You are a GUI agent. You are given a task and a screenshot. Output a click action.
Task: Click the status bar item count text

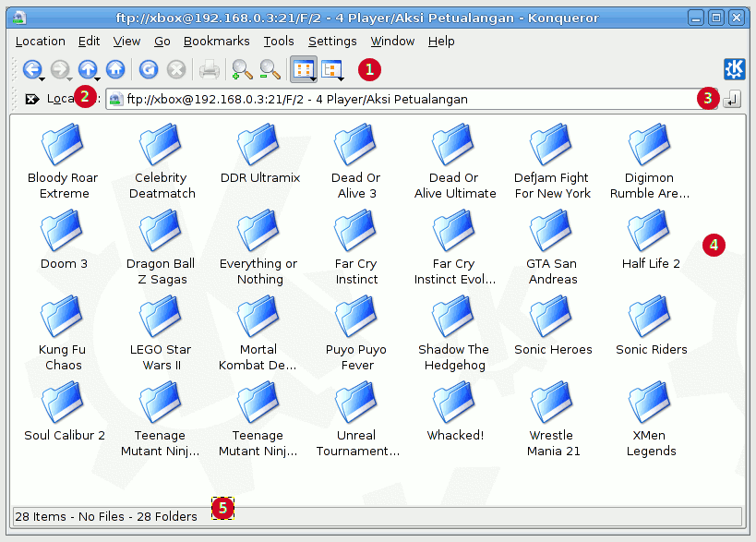coord(106,517)
